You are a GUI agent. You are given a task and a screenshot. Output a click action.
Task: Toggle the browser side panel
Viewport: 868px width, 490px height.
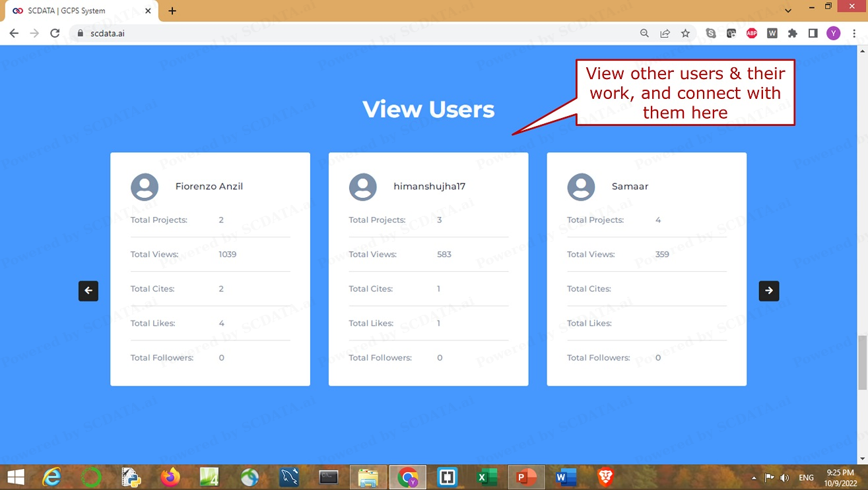pyautogui.click(x=813, y=34)
